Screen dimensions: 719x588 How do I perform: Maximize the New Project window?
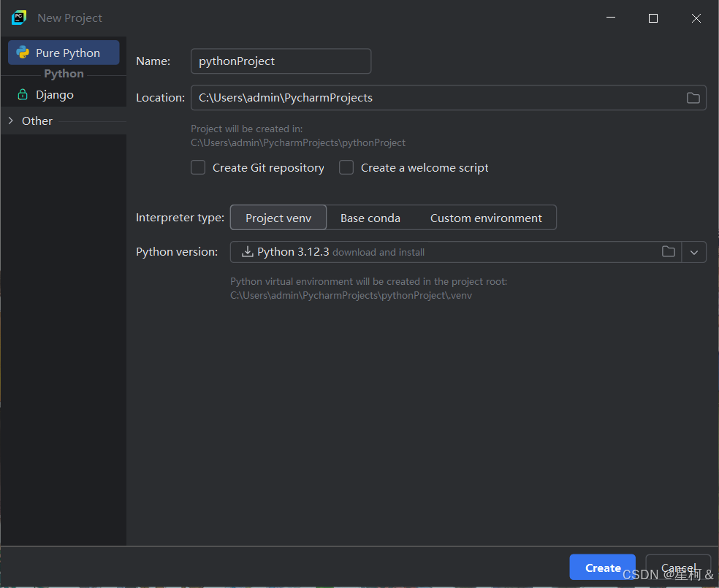tap(653, 18)
